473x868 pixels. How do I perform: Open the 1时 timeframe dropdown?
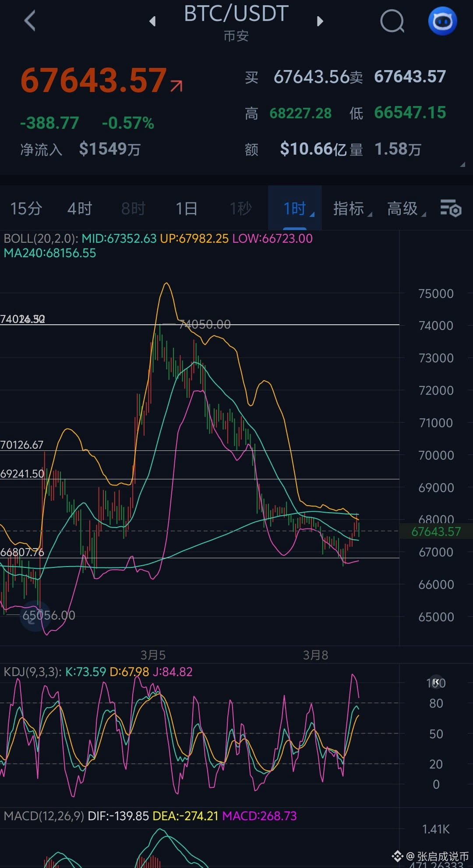pos(295,208)
